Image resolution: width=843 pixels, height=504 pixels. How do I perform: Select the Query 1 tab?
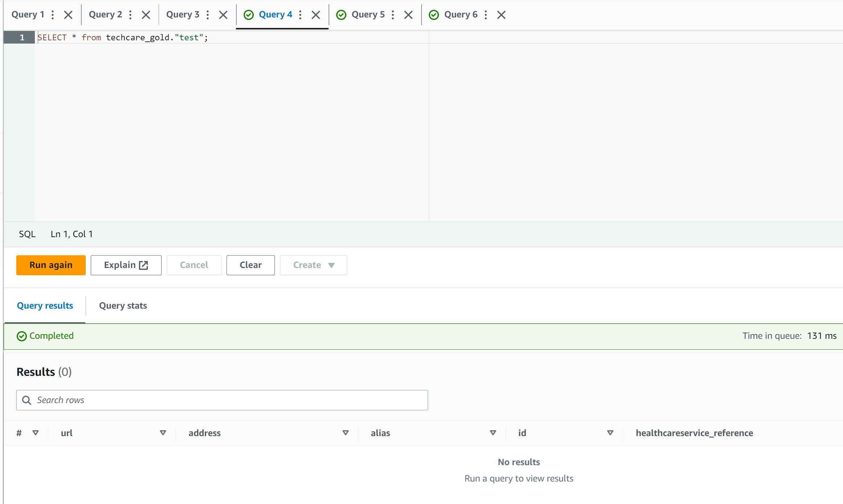point(28,15)
